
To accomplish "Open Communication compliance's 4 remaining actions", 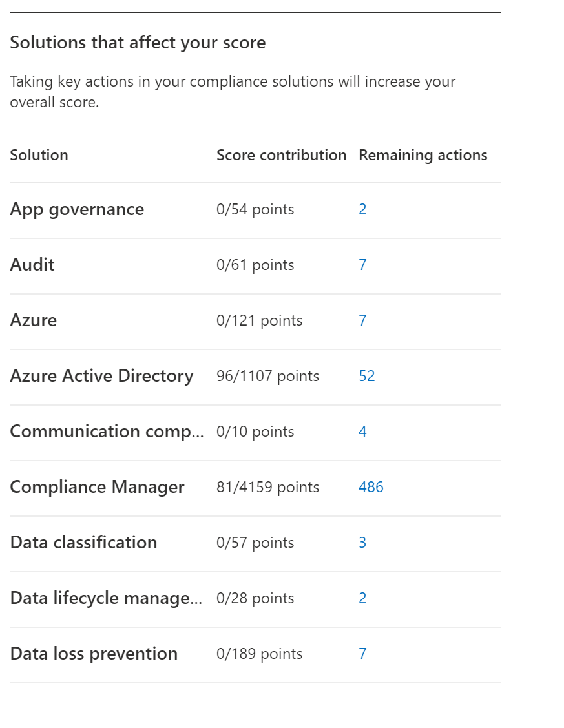I will tap(362, 432).
